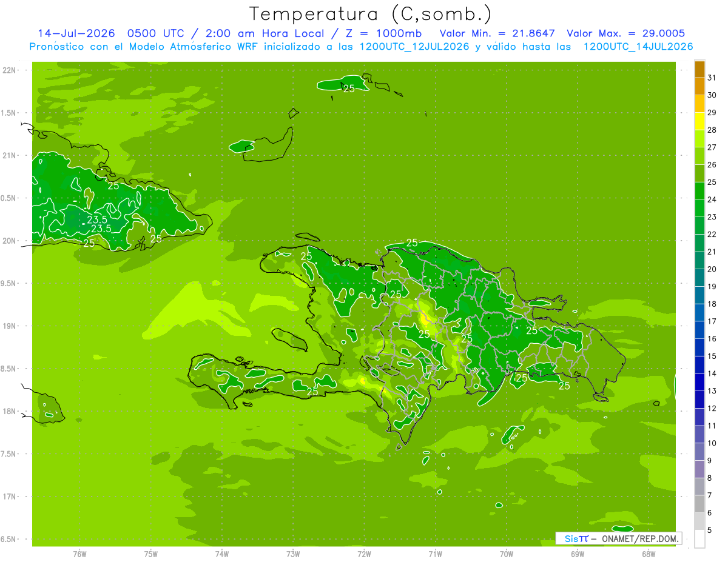Screen dimensions: 728x562
Task: Click the "22N" latitude axis label
Action: pos(9,70)
